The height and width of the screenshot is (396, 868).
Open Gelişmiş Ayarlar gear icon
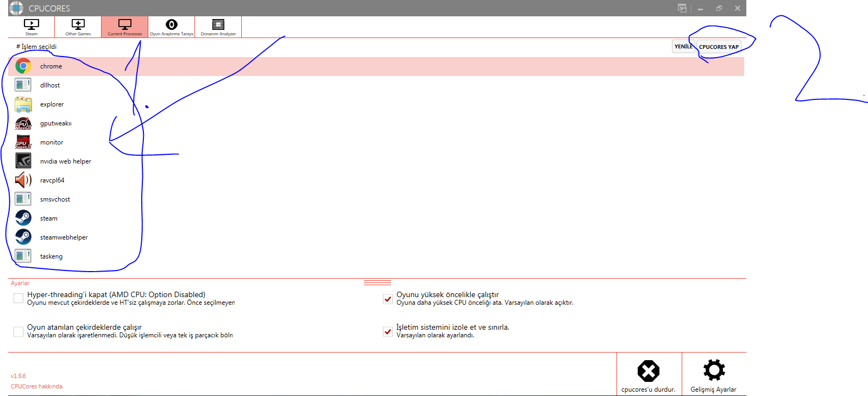coord(714,370)
